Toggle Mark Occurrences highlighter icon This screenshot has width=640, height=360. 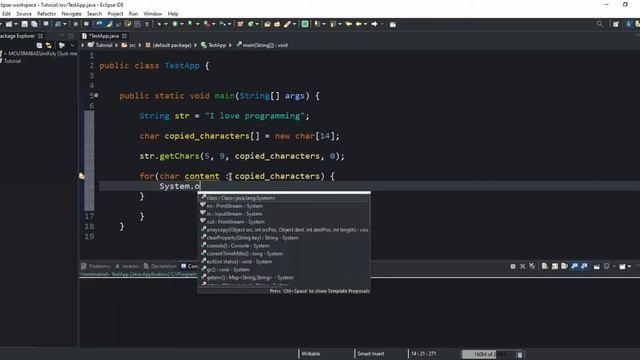109,24
